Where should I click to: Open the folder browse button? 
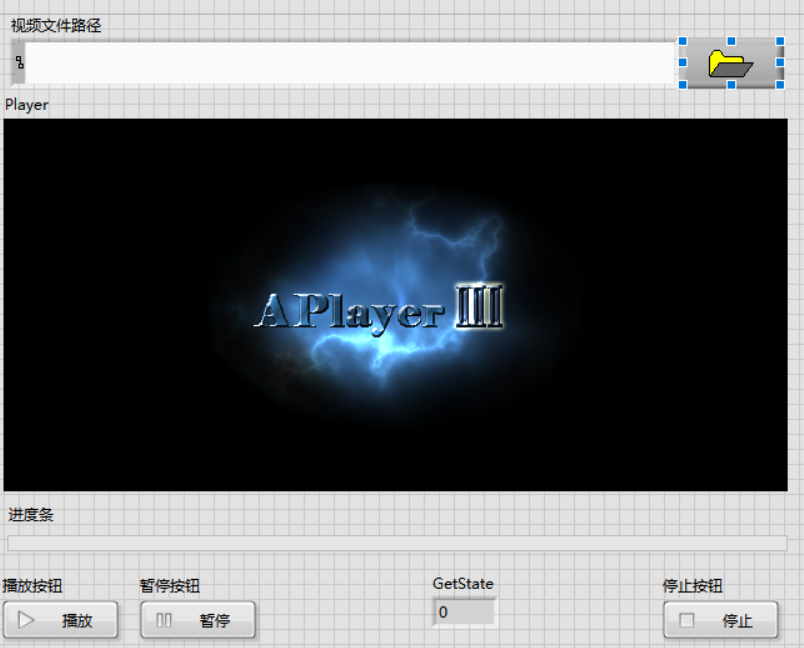pyautogui.click(x=731, y=63)
